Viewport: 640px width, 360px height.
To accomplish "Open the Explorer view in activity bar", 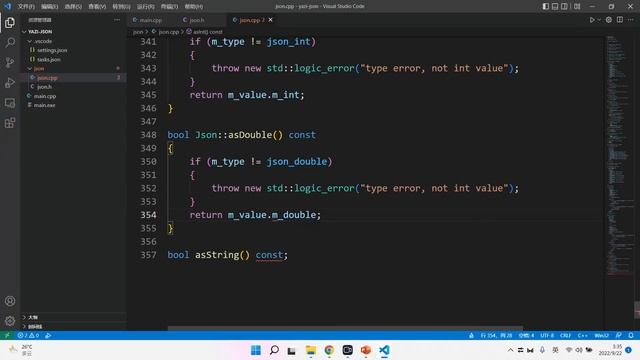I will pyautogui.click(x=10, y=23).
